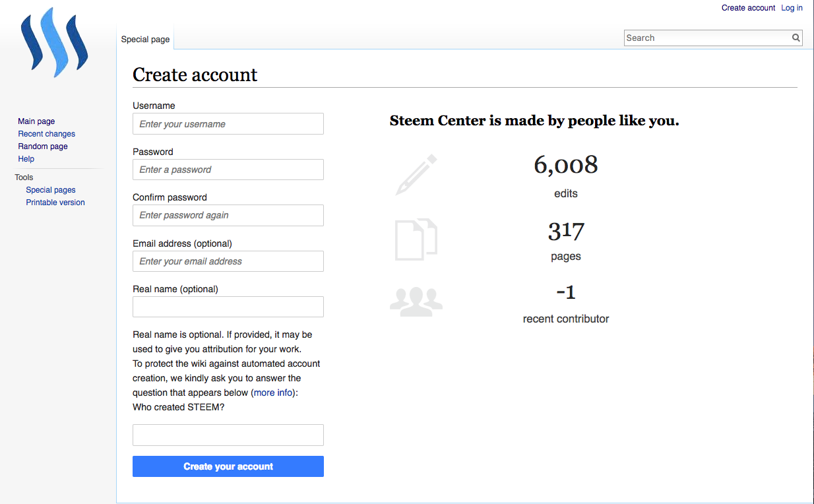Focus the Username input field

[x=228, y=124]
